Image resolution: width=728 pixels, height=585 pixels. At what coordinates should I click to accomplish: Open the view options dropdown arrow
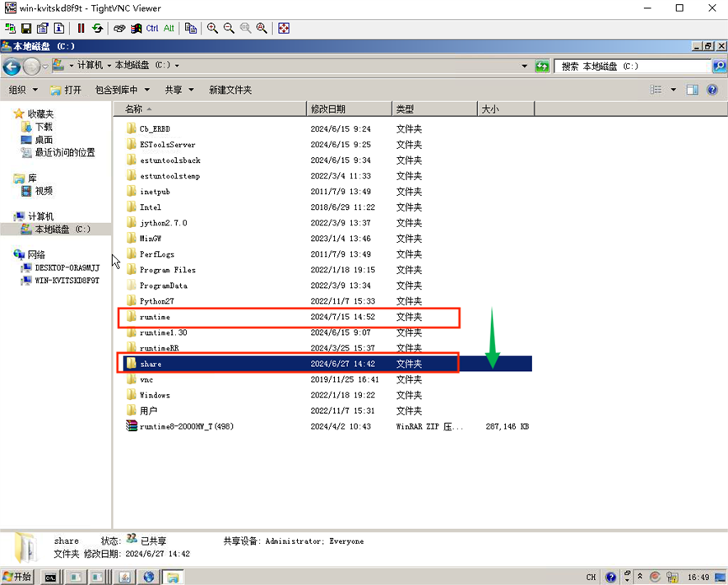click(673, 90)
